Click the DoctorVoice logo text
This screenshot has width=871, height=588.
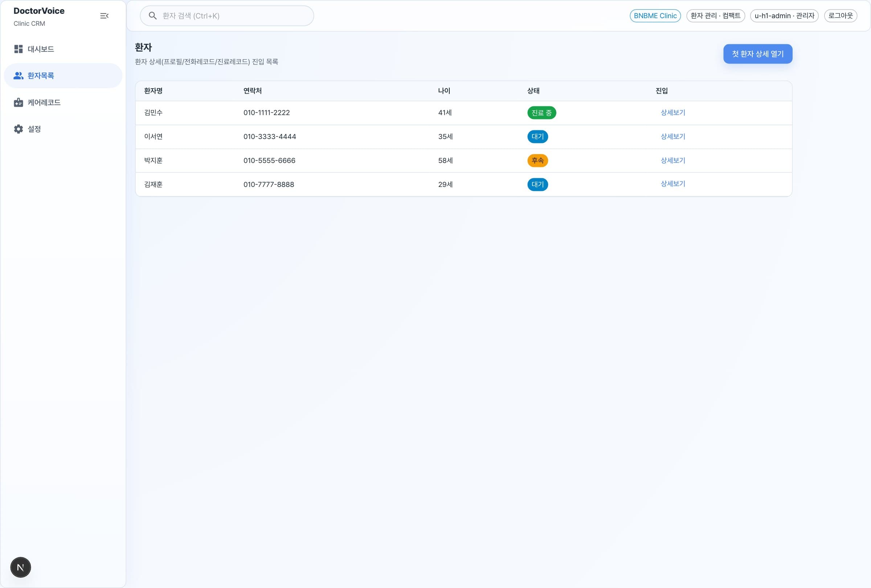click(x=38, y=11)
